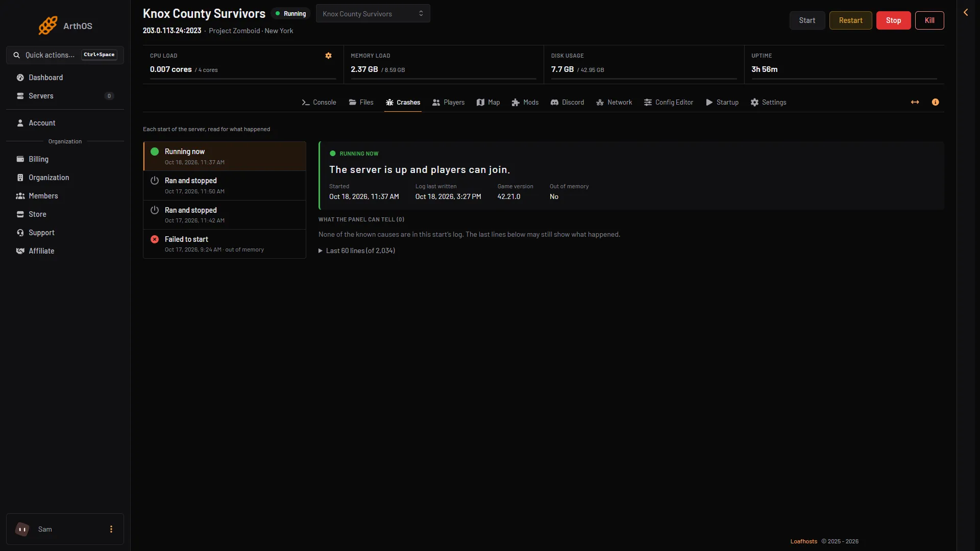Select the Failed to start entry
This screenshot has height=551, width=980.
(225, 244)
